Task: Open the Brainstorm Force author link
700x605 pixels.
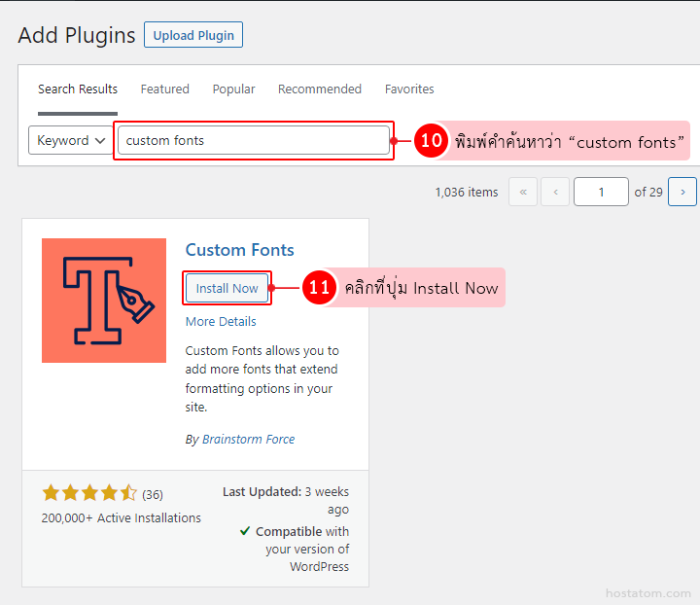Action: 248,440
